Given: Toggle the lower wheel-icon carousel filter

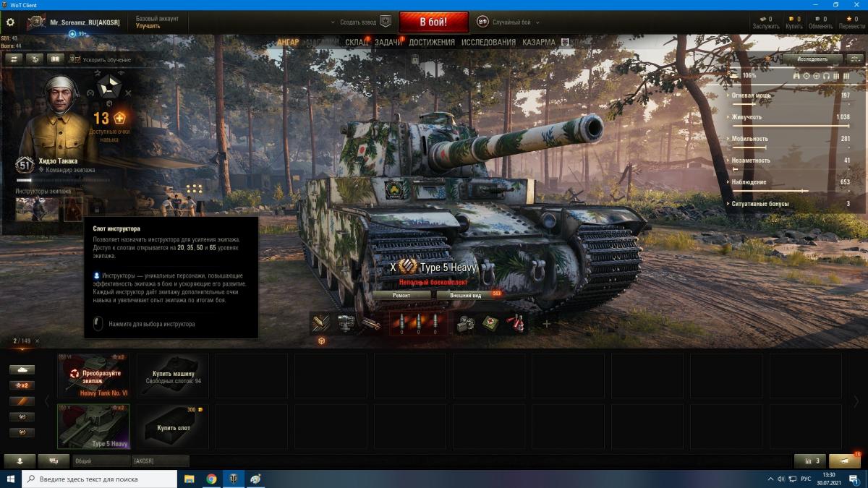Looking at the screenshot, I should coord(22,433).
